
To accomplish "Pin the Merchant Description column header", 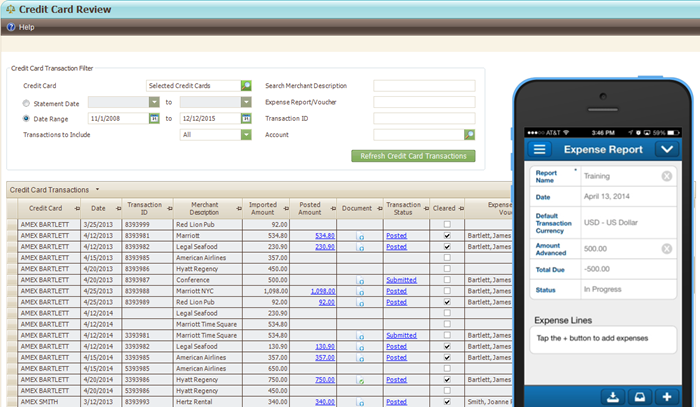I will 239,208.
